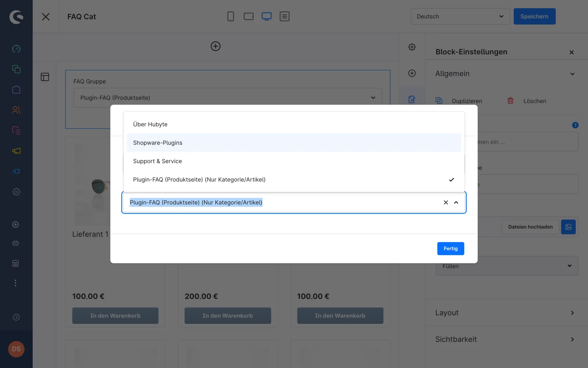Open the content icon in the sidebar
Image resolution: width=588 pixels, height=368 pixels.
16,130
